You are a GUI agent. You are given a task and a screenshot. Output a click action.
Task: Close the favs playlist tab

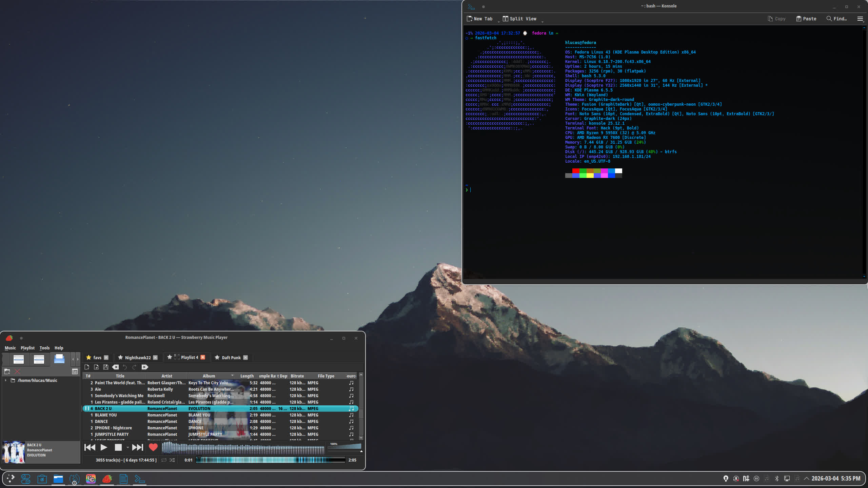point(106,358)
